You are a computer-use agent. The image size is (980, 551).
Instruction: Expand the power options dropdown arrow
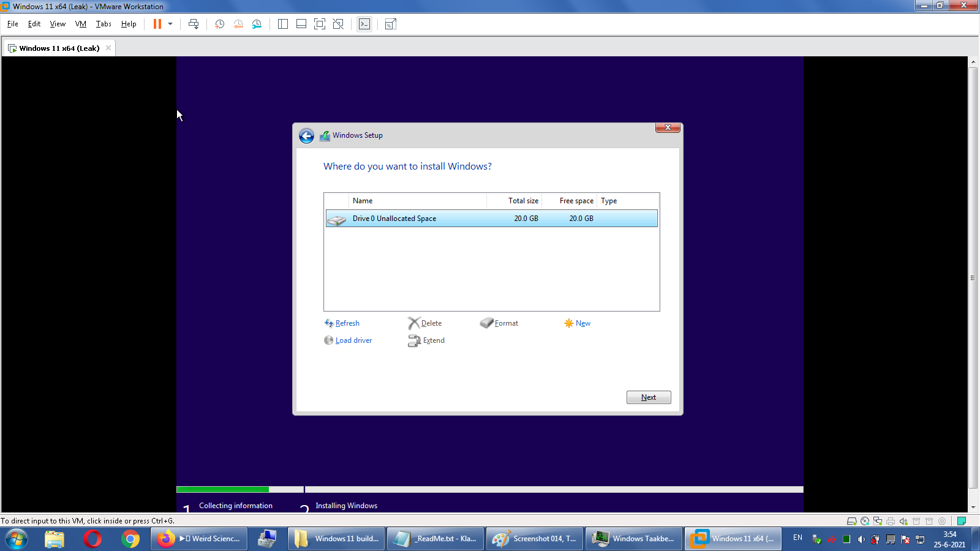pos(170,24)
